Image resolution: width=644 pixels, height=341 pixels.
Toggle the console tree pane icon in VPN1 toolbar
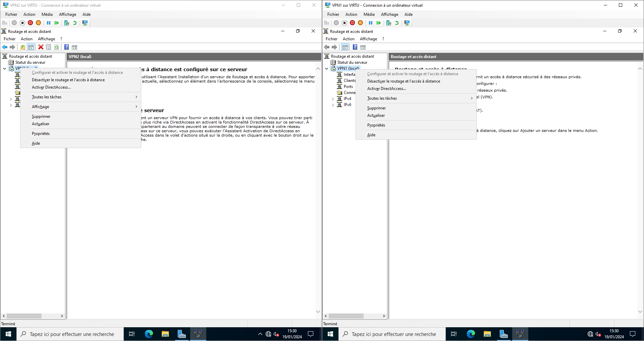(x=345, y=47)
